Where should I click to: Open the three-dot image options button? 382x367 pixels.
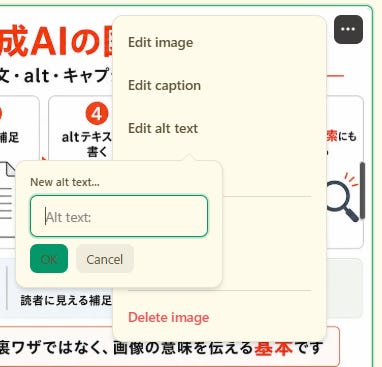(348, 29)
